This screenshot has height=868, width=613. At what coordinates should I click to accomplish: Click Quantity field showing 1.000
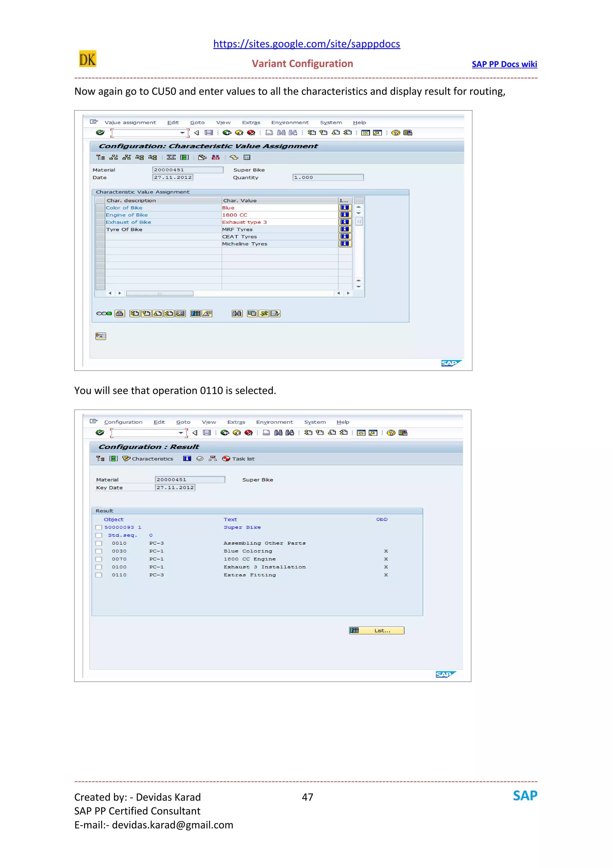point(328,178)
